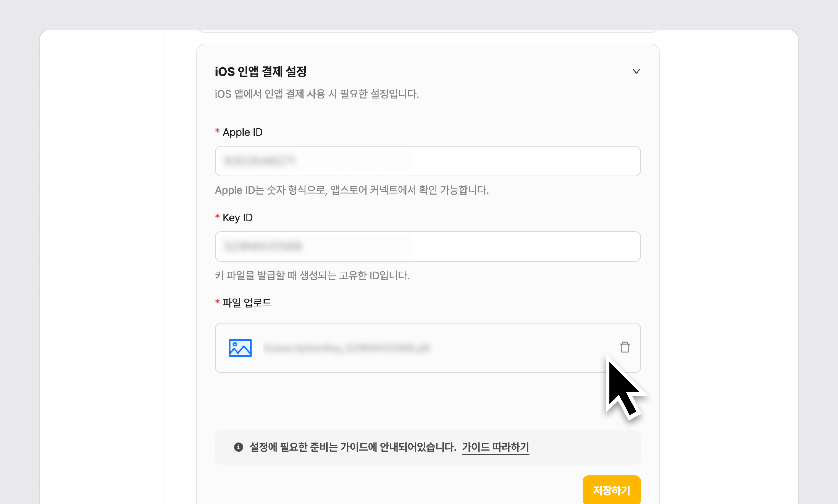Click the iOS 인앱 결제 설정 heading
Viewport: 838px width, 504px height.
pos(261,72)
